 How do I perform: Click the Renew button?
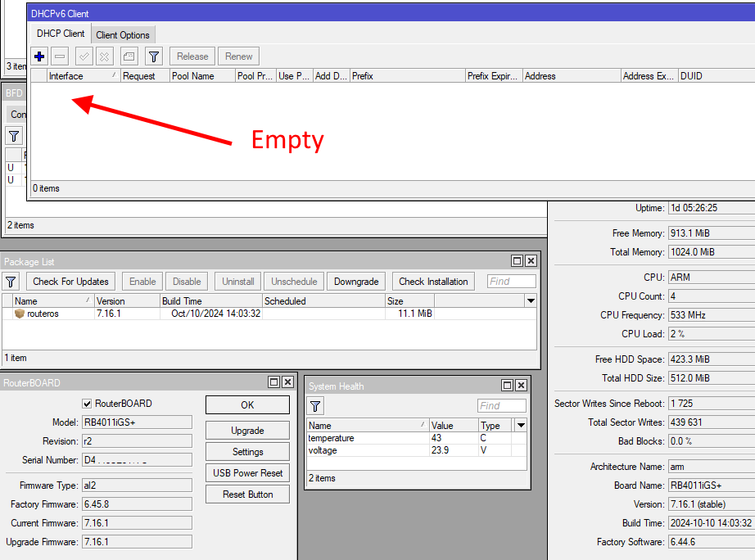tap(239, 56)
